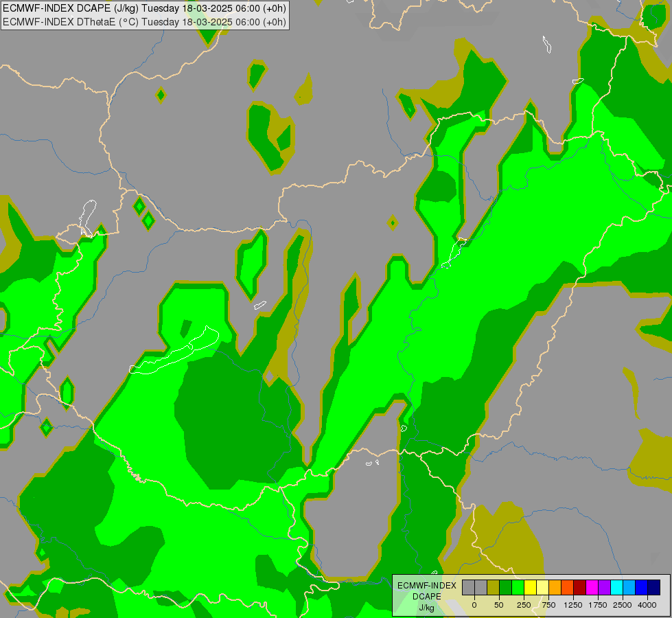The image size is (672, 618).
Task: Choose the light blue legend swatch
Action: tap(629, 588)
